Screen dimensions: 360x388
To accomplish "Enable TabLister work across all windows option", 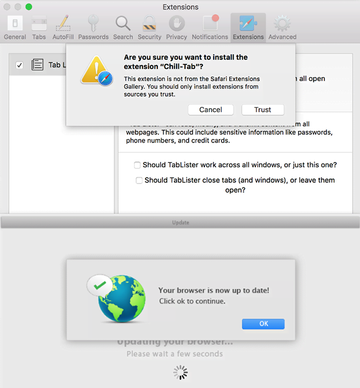I will 137,165.
